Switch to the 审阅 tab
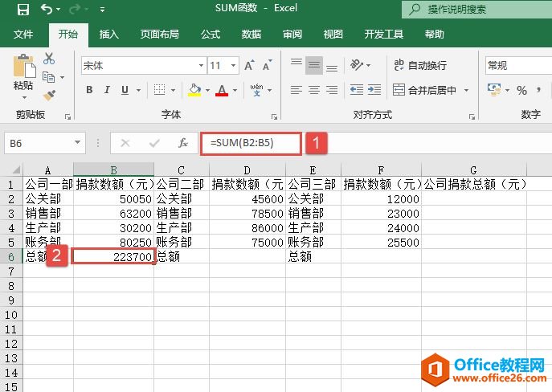 [x=292, y=34]
